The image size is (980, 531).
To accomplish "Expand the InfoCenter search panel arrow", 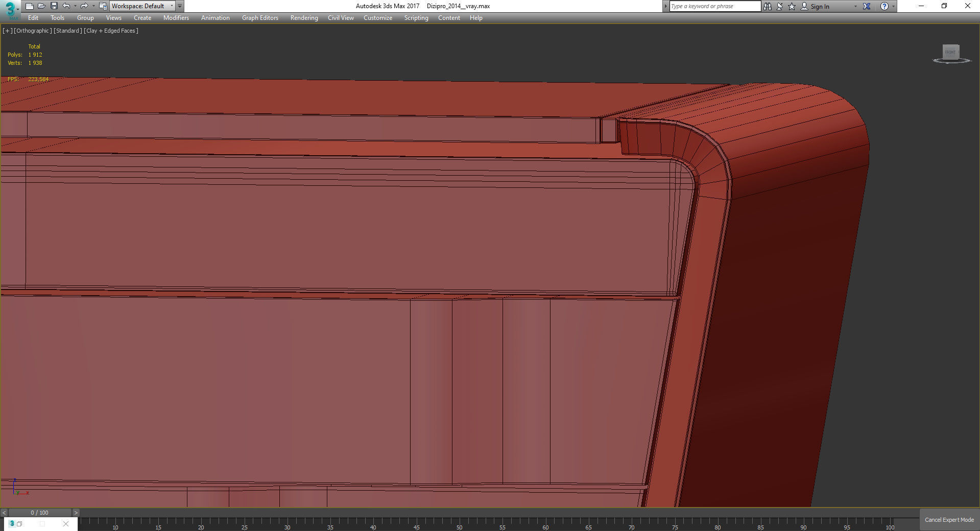I will point(665,6).
